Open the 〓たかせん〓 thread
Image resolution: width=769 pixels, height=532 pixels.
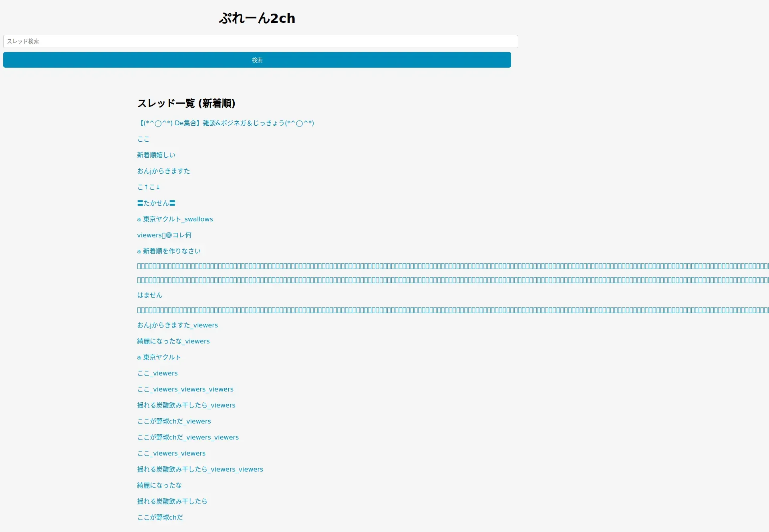pyautogui.click(x=156, y=203)
